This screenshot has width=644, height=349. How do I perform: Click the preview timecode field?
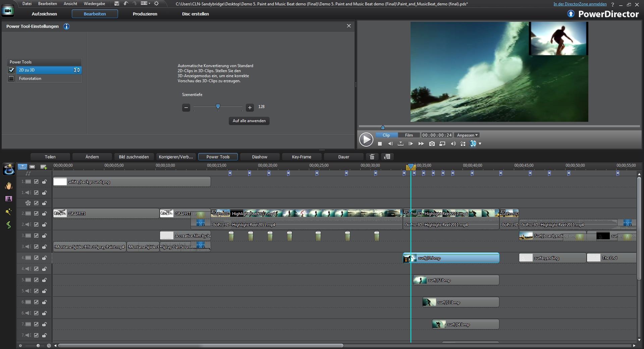tap(437, 135)
